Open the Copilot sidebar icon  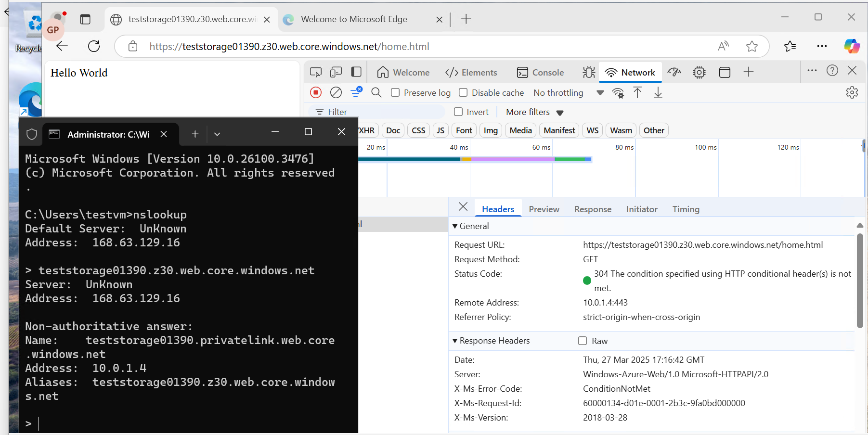(x=852, y=46)
